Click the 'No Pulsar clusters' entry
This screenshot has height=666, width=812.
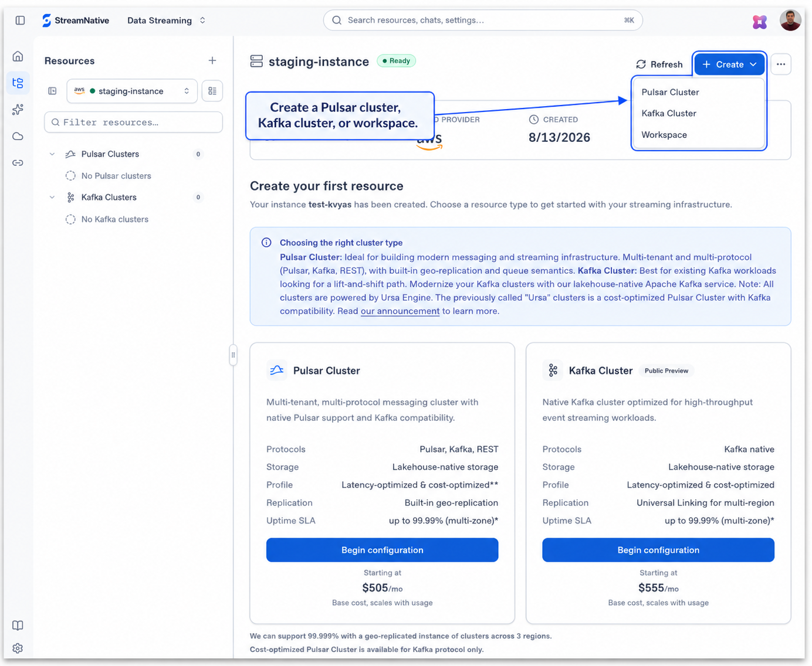click(x=116, y=176)
